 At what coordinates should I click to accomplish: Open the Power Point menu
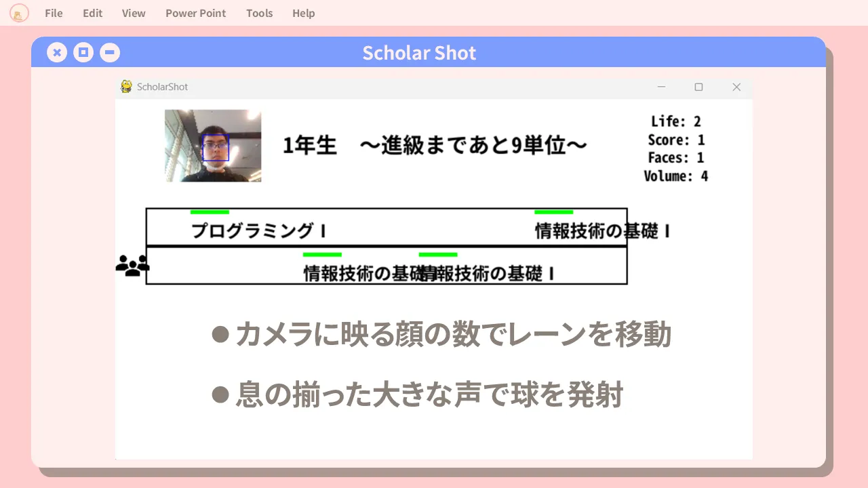(x=196, y=13)
